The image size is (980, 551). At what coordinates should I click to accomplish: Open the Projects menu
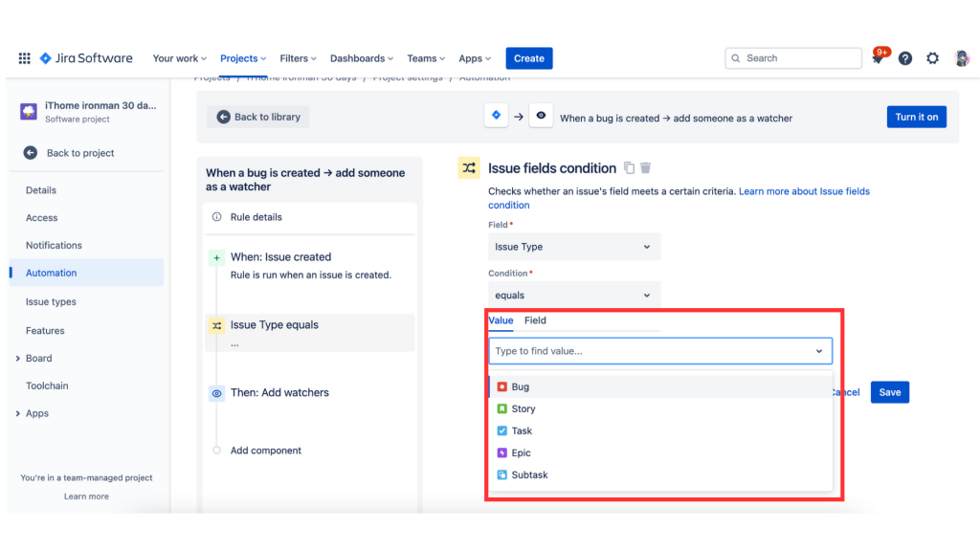[x=243, y=58]
